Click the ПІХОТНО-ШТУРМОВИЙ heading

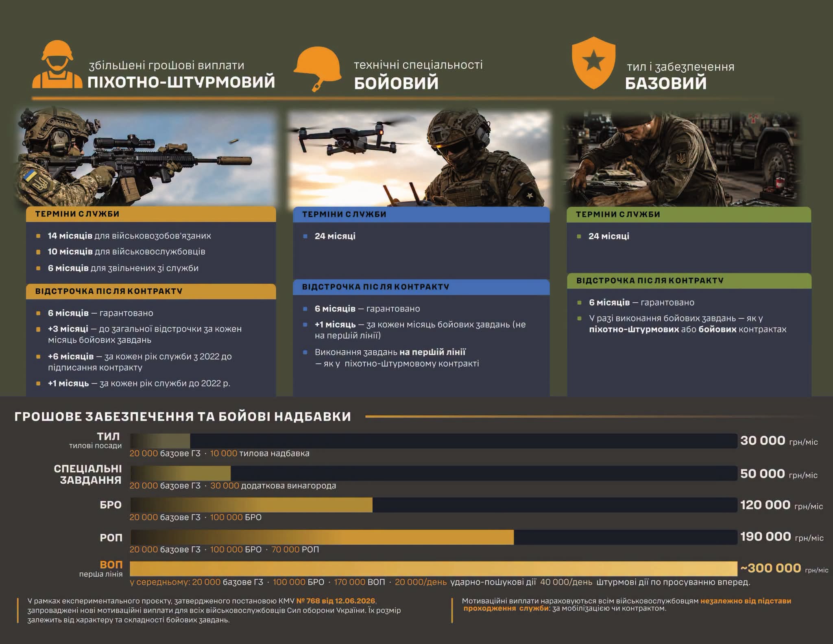click(x=181, y=82)
